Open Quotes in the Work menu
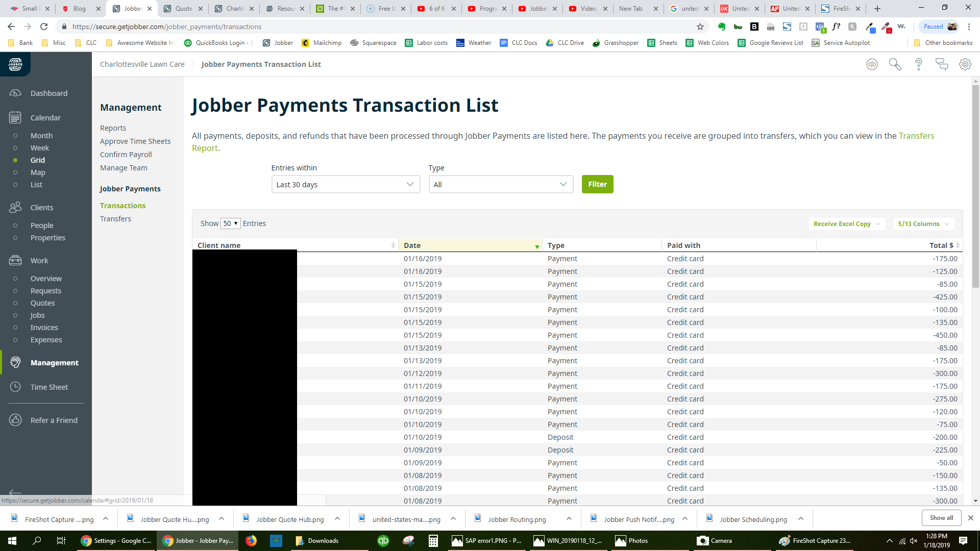 [x=43, y=303]
